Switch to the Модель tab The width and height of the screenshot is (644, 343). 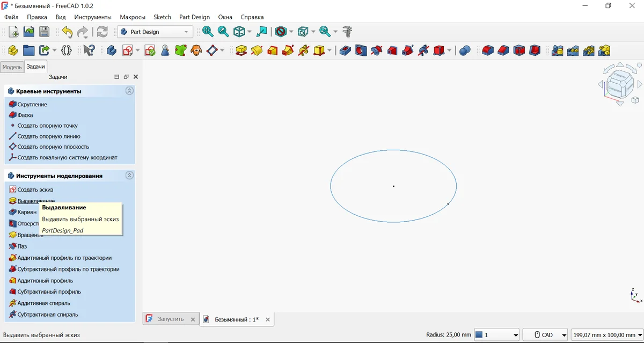[x=12, y=67]
